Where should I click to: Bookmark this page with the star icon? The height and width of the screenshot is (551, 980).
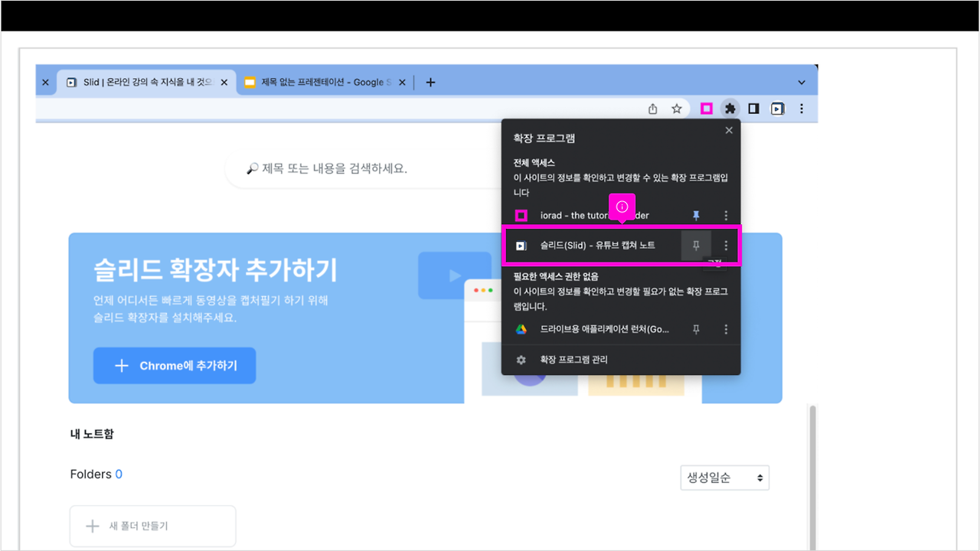point(677,108)
